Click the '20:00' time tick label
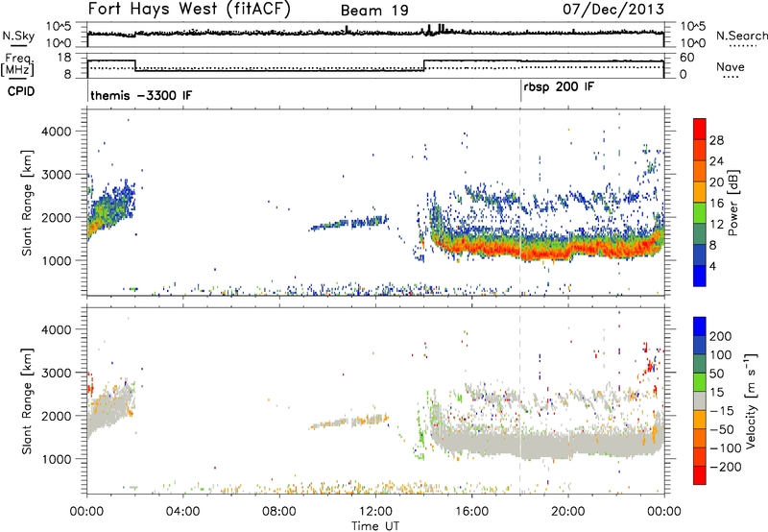768x532 pixels. [x=568, y=512]
